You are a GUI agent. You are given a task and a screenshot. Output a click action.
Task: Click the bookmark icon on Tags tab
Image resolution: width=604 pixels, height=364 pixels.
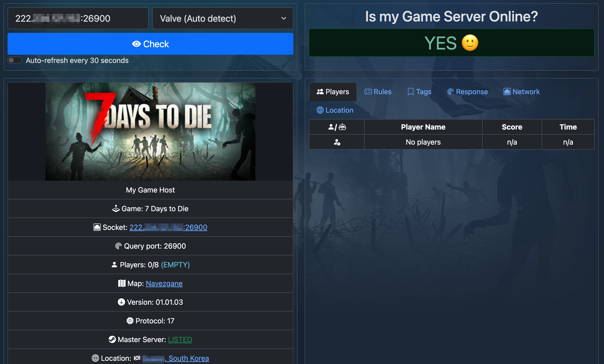tap(411, 92)
